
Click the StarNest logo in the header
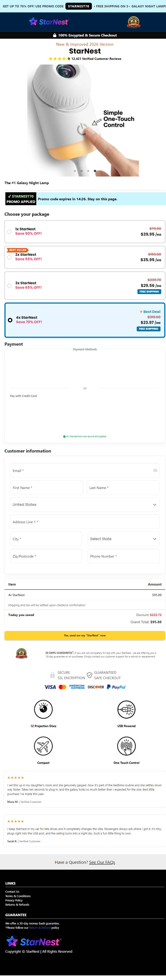(49, 22)
